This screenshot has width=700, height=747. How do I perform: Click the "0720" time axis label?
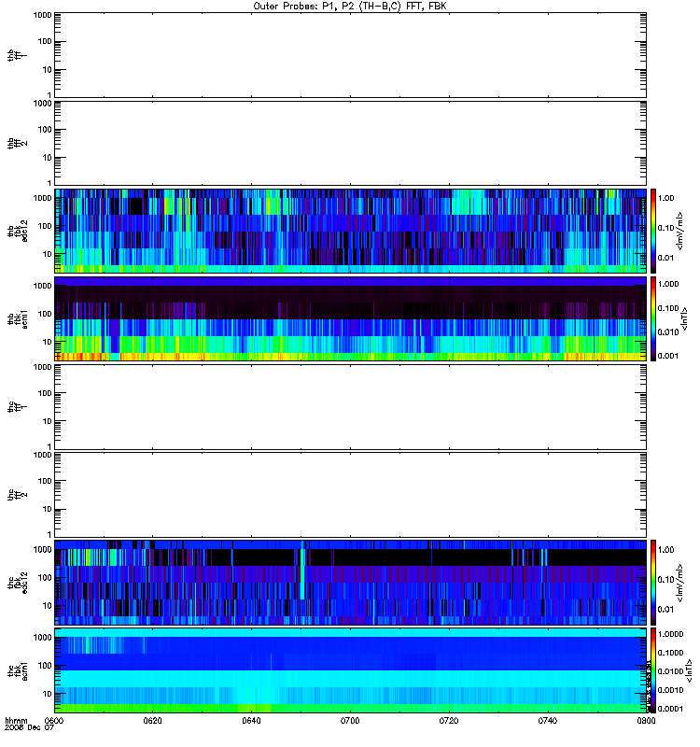click(449, 720)
